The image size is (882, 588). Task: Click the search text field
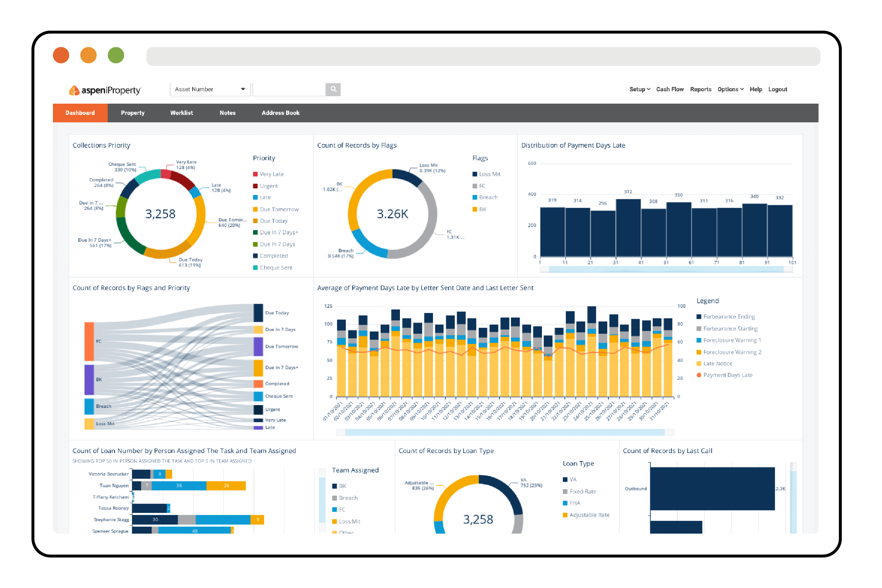(289, 89)
